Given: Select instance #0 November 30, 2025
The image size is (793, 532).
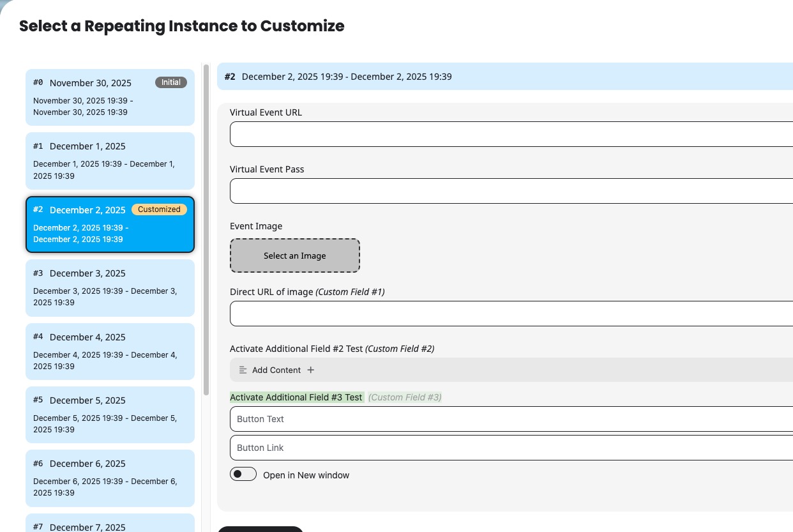Looking at the screenshot, I should point(110,97).
